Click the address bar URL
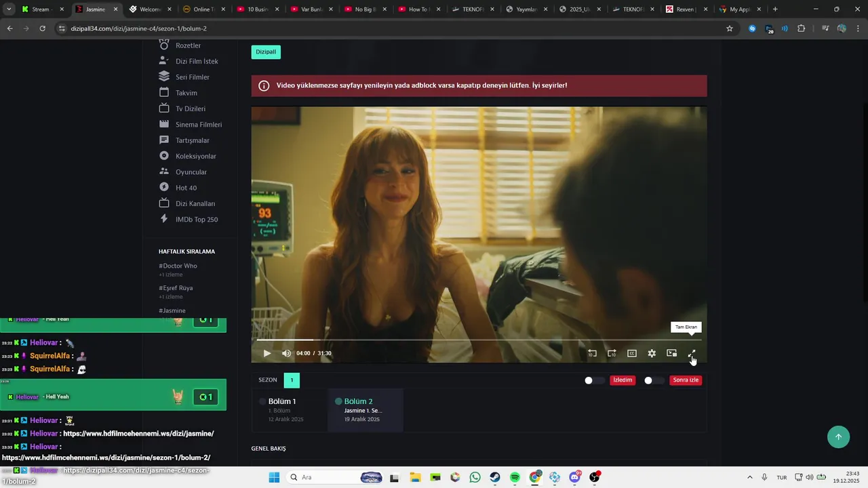The width and height of the screenshot is (868, 488). pos(138,28)
